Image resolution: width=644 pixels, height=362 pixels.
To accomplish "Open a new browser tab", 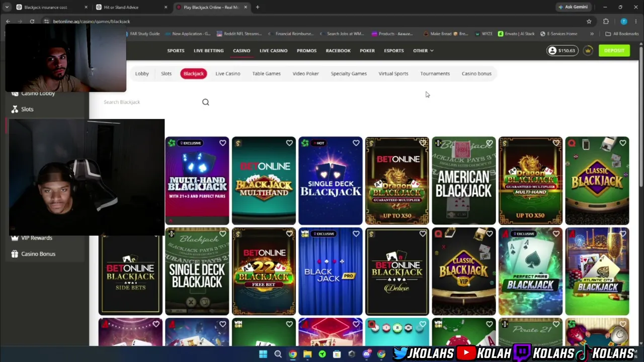I will (x=257, y=7).
